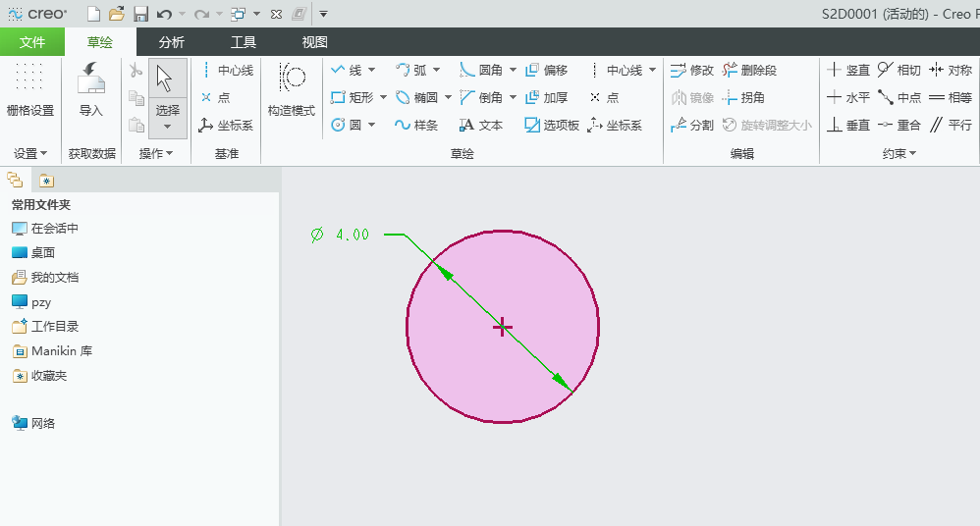Expand the Chamfer (倒角) dropdown arrow

514,97
